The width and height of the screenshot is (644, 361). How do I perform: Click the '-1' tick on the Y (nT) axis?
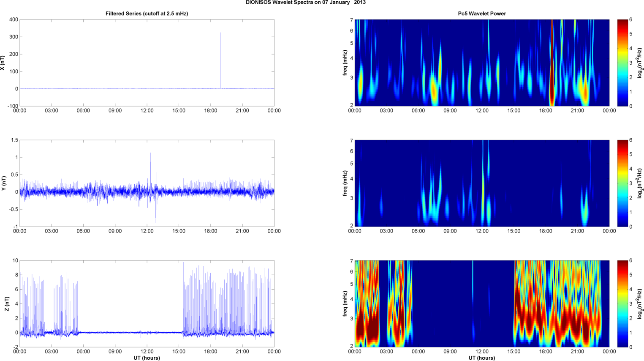coord(16,227)
